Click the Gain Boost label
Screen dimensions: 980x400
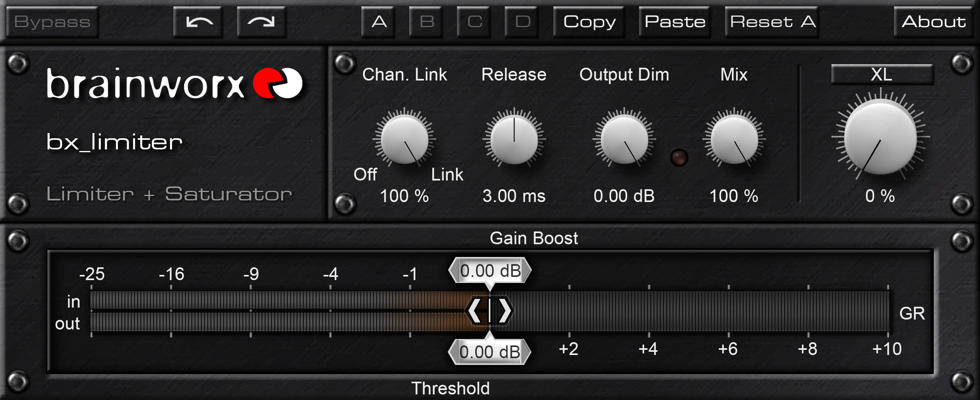pyautogui.click(x=534, y=238)
